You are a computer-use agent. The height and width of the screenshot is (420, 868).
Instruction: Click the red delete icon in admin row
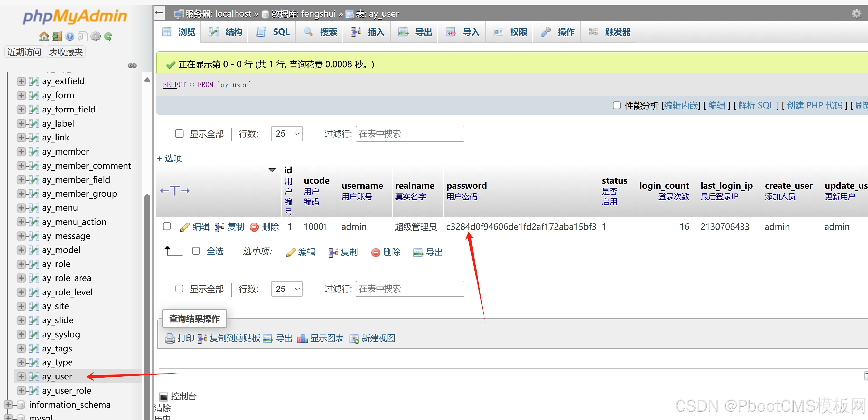[x=254, y=227]
